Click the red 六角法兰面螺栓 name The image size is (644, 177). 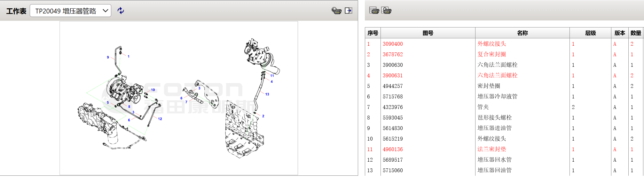497,75
